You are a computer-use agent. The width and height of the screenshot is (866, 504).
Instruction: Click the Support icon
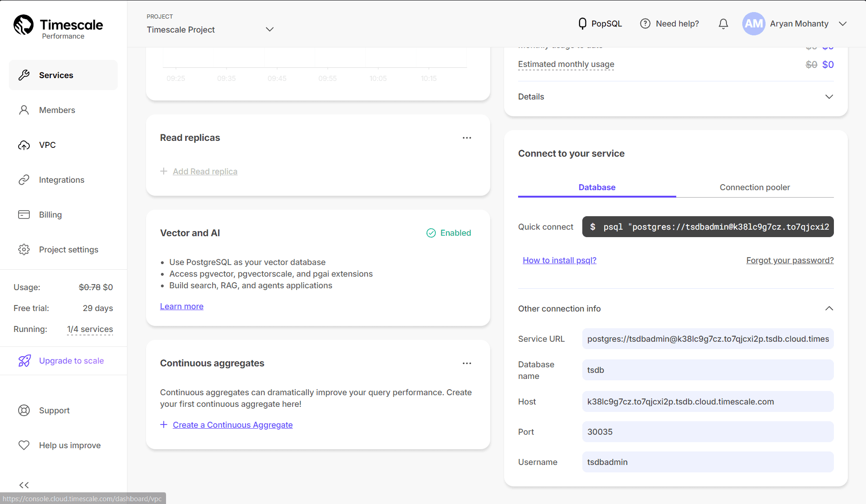pyautogui.click(x=24, y=410)
